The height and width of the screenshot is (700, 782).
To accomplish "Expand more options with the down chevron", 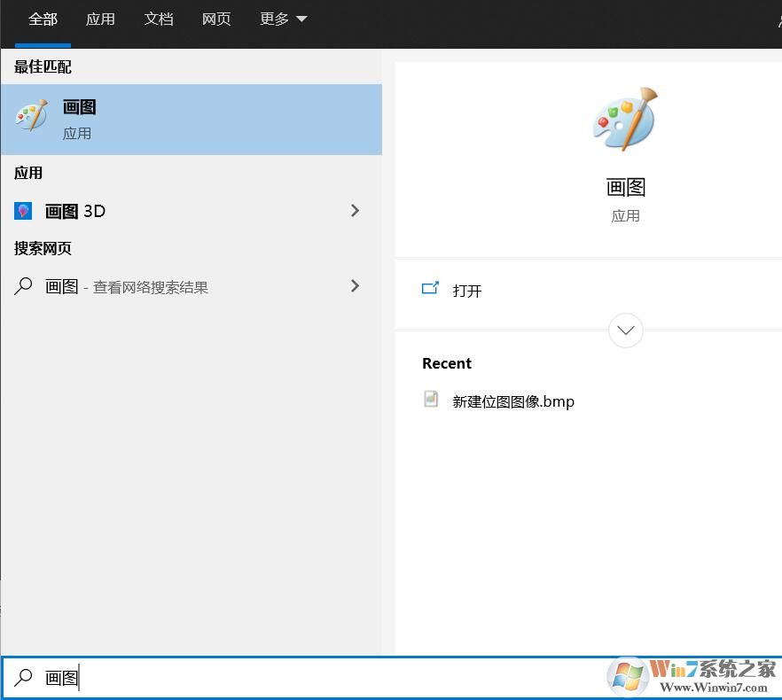I will [625, 330].
